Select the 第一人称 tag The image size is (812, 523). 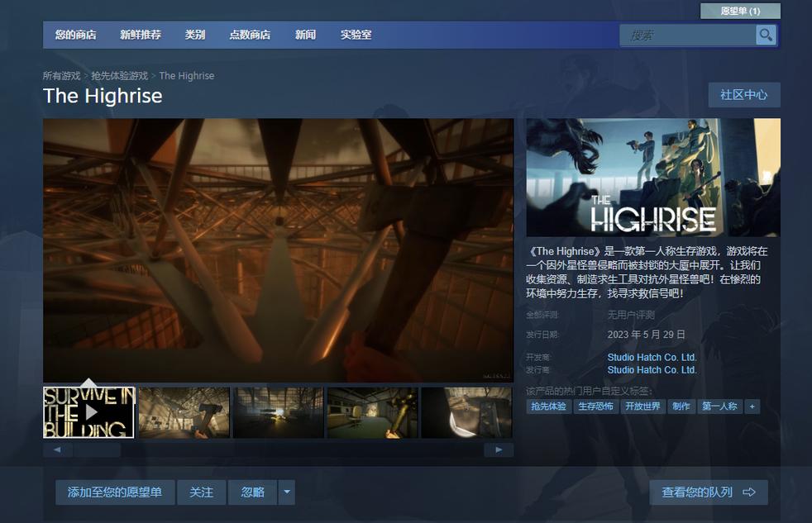pyautogui.click(x=720, y=407)
